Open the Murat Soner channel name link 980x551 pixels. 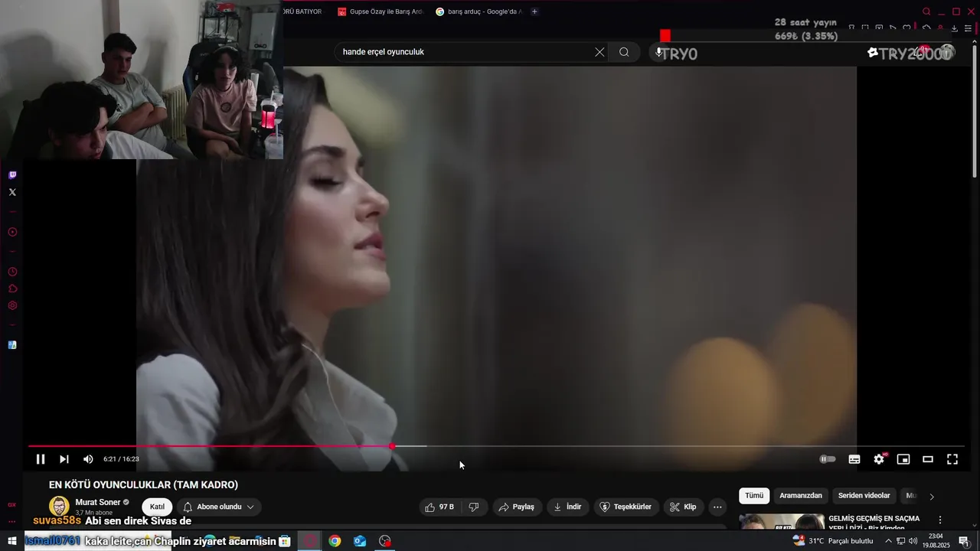point(98,502)
